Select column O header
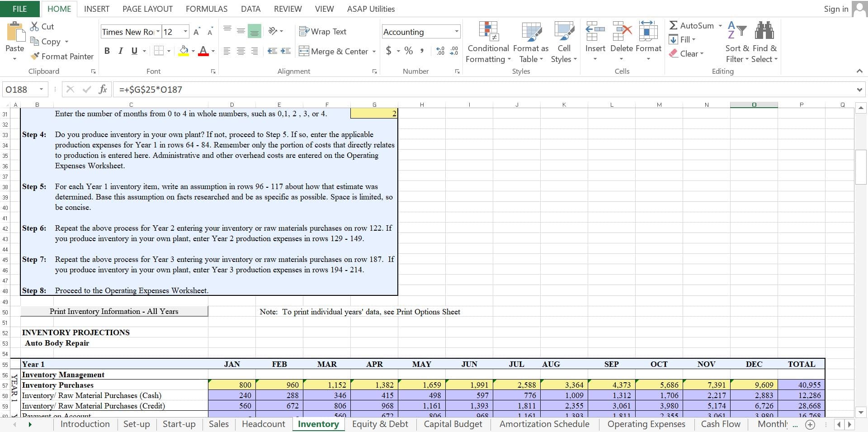This screenshot has width=868, height=432. click(754, 104)
